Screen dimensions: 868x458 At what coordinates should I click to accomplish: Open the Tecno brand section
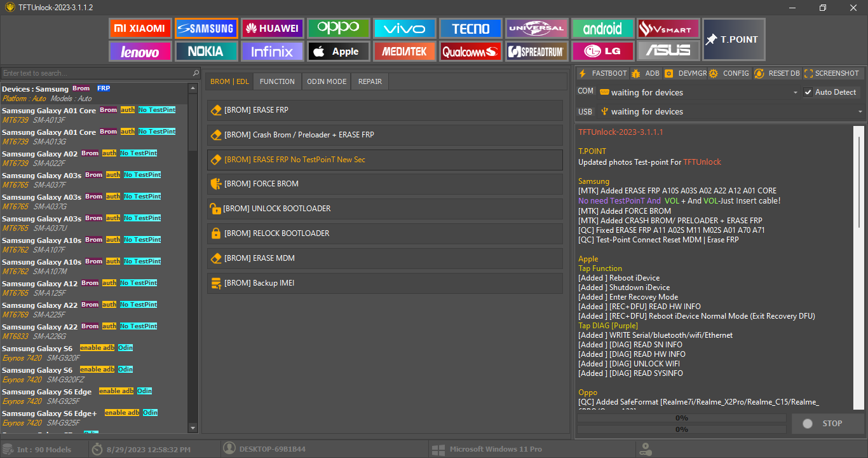pyautogui.click(x=470, y=29)
